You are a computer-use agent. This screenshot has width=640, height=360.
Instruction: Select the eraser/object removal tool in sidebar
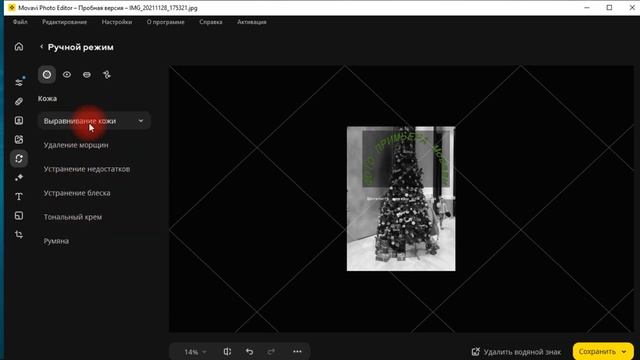coord(19,101)
